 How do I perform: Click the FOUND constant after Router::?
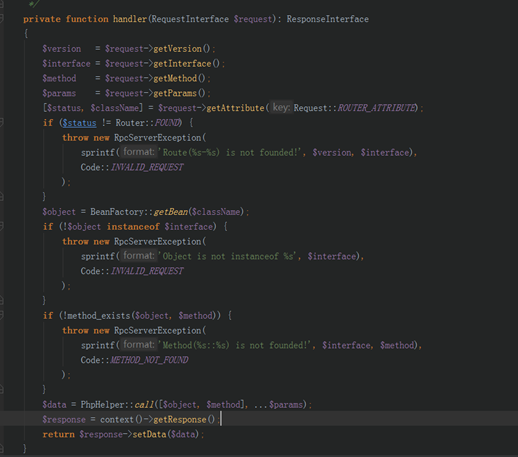click(168, 123)
